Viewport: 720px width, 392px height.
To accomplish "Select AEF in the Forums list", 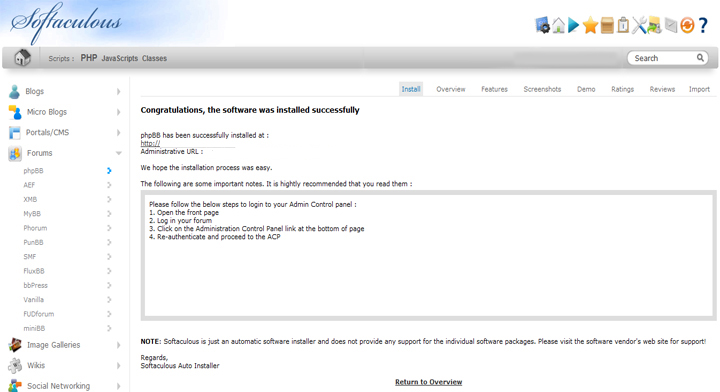I will (29, 185).
